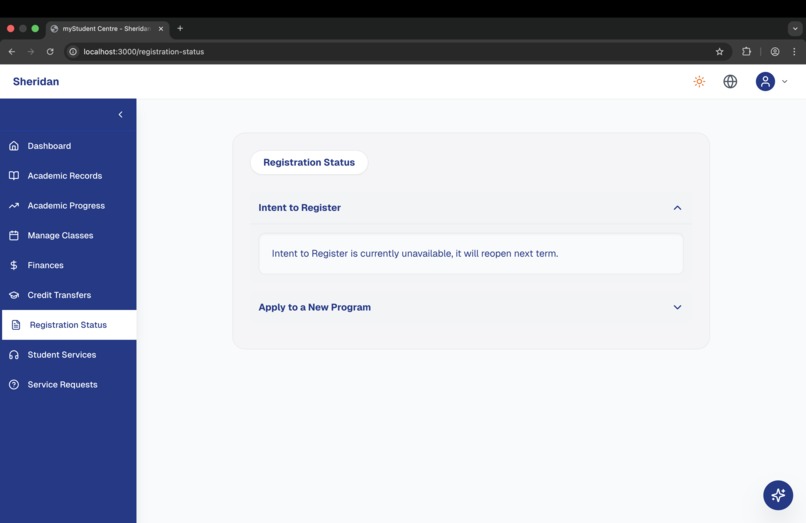The image size is (806, 523).
Task: Click the Student Services headset icon
Action: pos(14,355)
